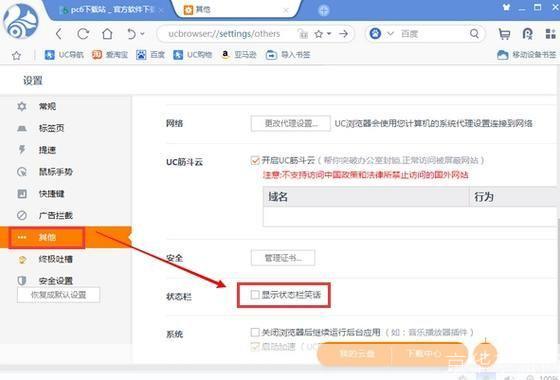
Task: Expand the undo closed tab dropdown arrow
Action: click(x=142, y=34)
